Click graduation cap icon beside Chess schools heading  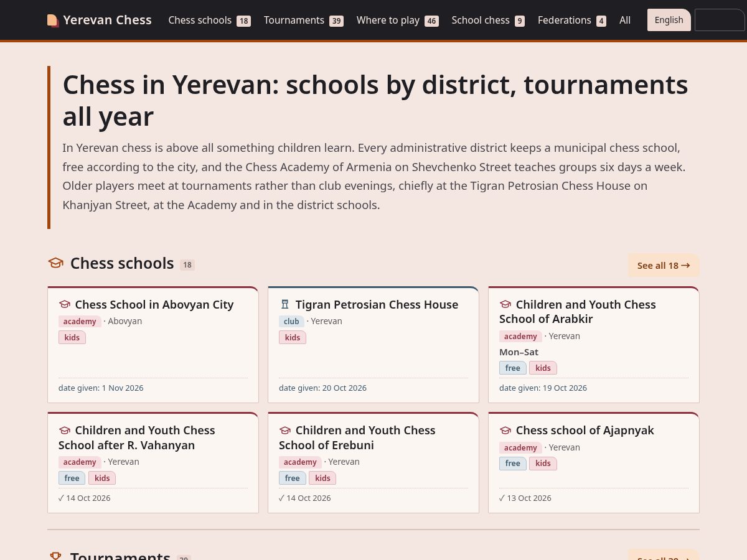56,263
